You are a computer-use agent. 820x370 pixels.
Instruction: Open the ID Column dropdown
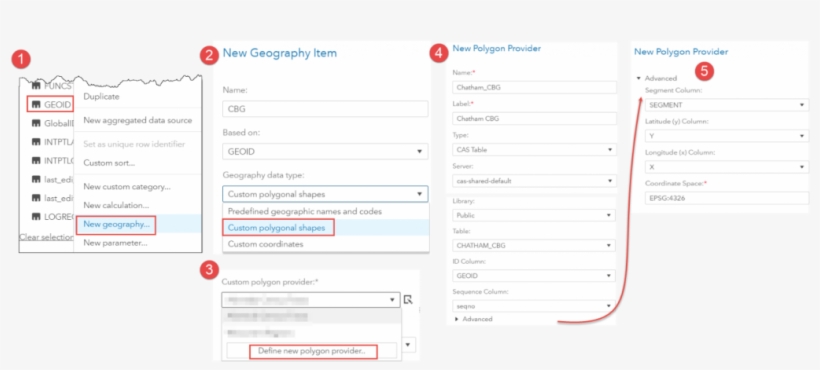coord(534,275)
